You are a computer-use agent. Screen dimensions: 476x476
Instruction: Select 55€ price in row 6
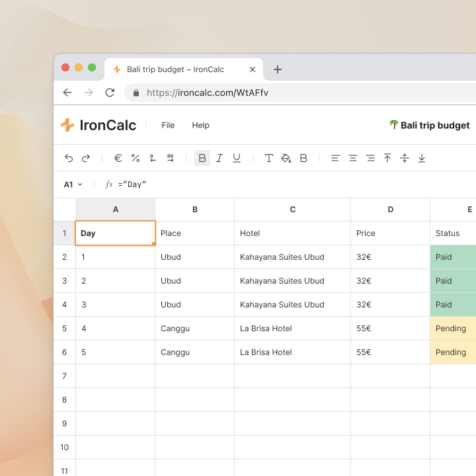(x=391, y=352)
